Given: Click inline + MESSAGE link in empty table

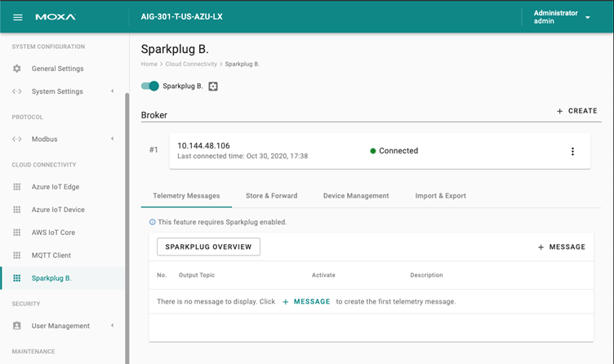Looking at the screenshot, I should coord(306,301).
